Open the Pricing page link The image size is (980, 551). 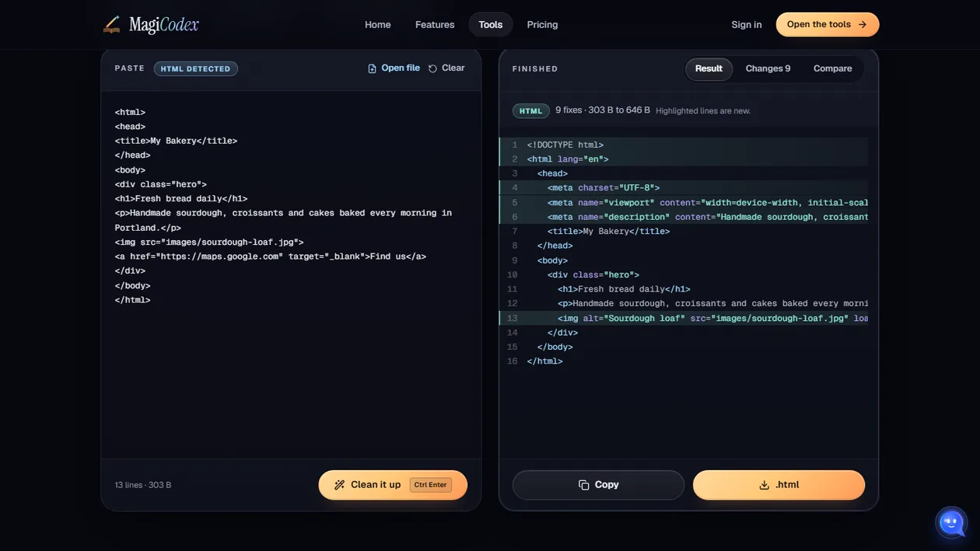542,25
